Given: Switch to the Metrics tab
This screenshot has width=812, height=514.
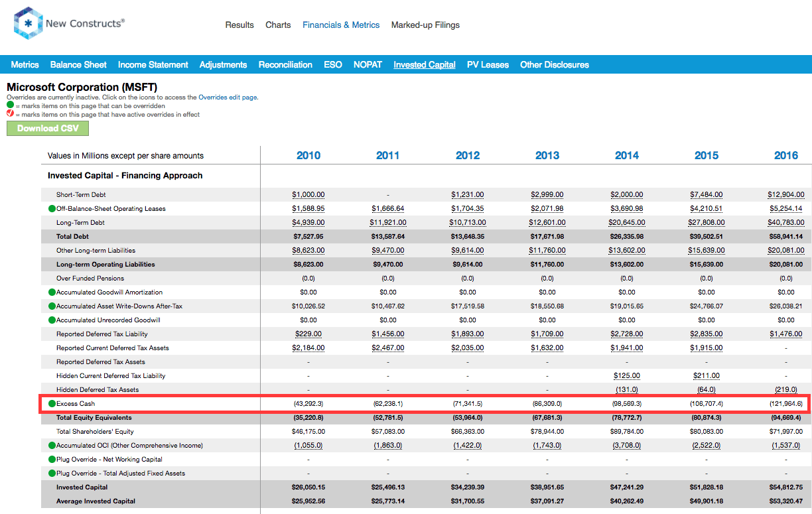Looking at the screenshot, I should 25,64.
